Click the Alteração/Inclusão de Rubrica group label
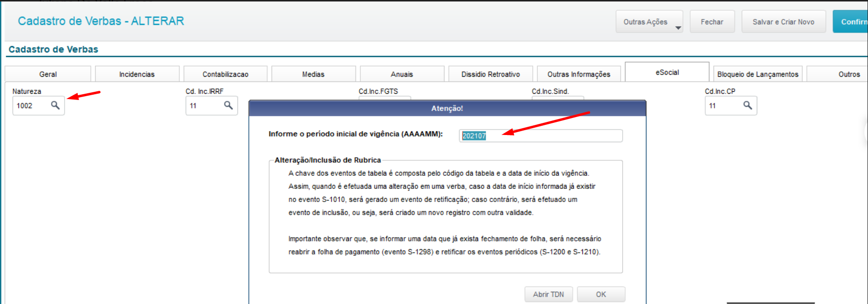 coord(328,160)
